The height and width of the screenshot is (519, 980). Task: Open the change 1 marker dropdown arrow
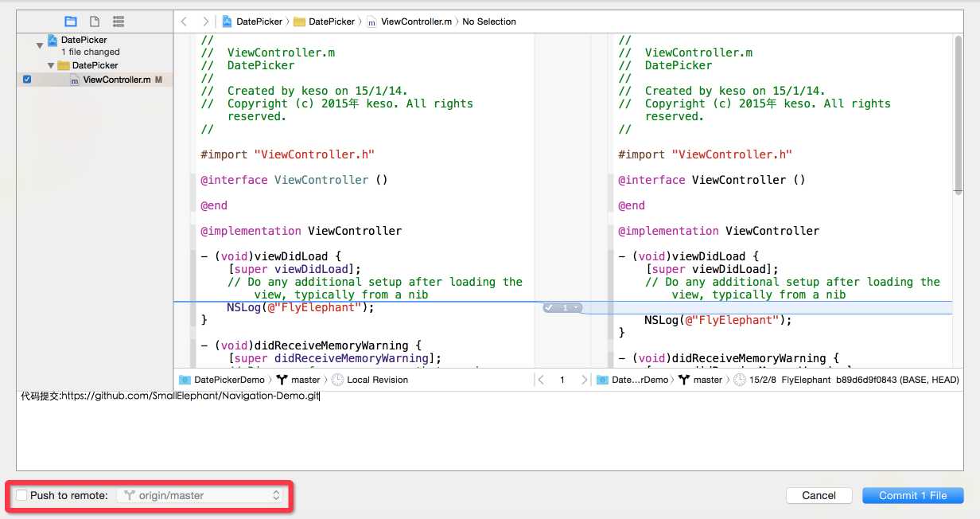pyautogui.click(x=576, y=307)
